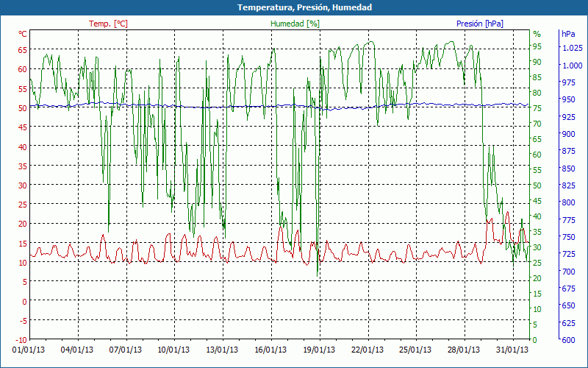Click the 0 value on the green humidity axis
Image resolution: width=588 pixels, height=368 pixels.
tap(535, 340)
